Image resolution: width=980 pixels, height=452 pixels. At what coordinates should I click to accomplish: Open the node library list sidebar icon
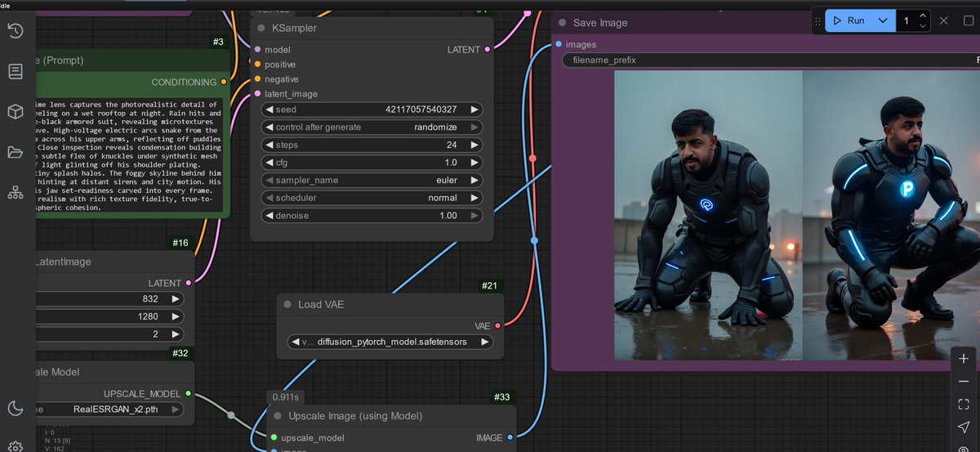coord(15,71)
